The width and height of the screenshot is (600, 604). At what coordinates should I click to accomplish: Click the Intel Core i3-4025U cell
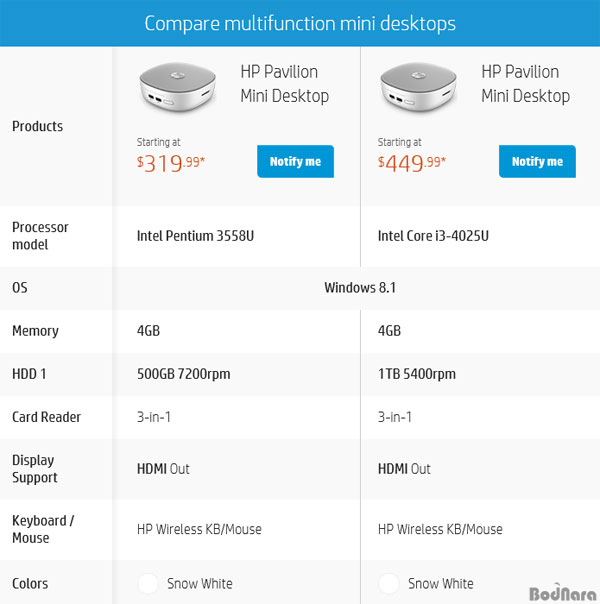click(x=433, y=237)
